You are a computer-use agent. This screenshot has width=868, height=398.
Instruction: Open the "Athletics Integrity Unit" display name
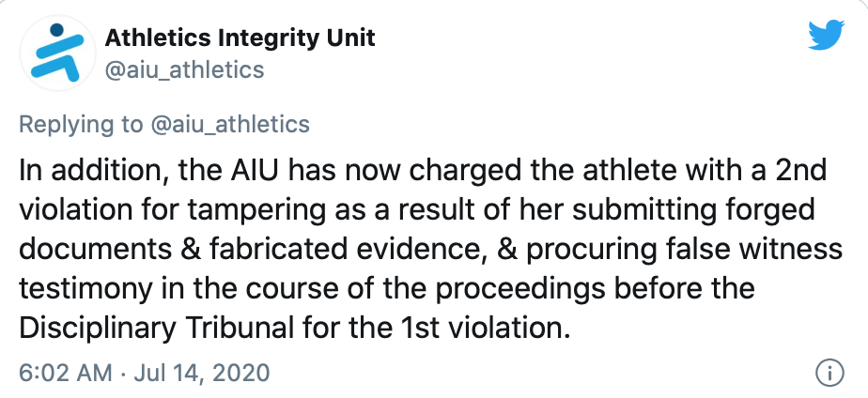click(240, 38)
